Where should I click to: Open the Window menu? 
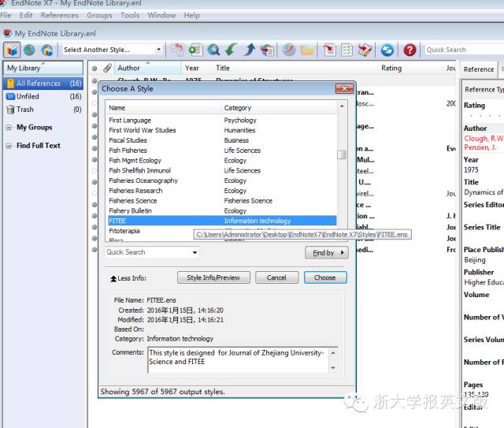(161, 15)
